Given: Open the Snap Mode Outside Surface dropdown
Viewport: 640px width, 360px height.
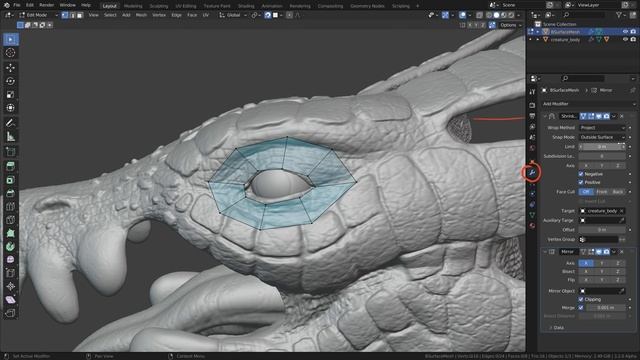Looking at the screenshot, I should click(x=602, y=137).
